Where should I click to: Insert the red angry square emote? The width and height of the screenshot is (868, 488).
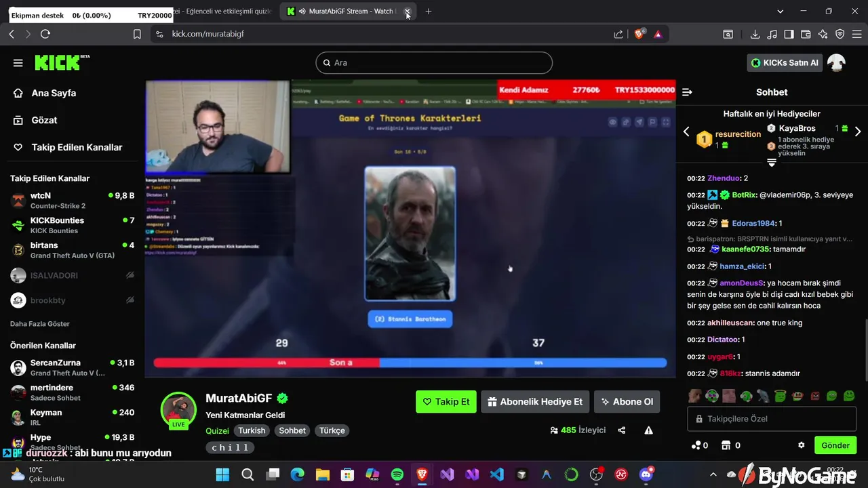(x=815, y=396)
